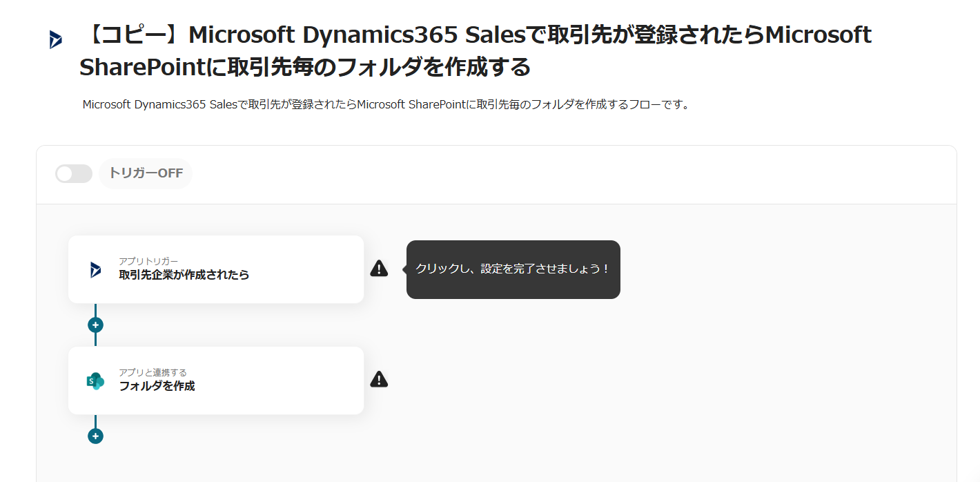The image size is (980, 482).
Task: Click the connector line under the フォルダを作成 card
Action: (x=95, y=421)
